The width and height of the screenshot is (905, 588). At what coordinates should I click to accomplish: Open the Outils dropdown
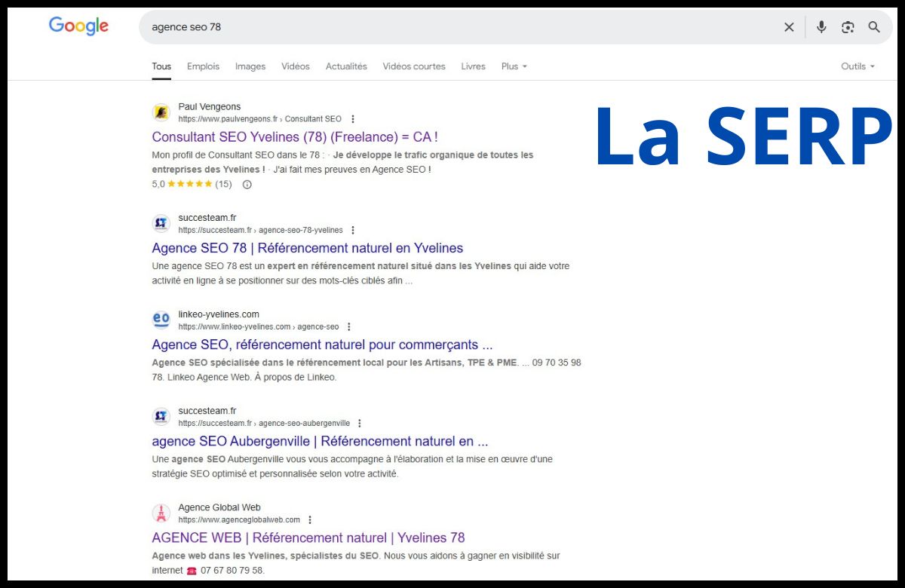click(x=858, y=66)
